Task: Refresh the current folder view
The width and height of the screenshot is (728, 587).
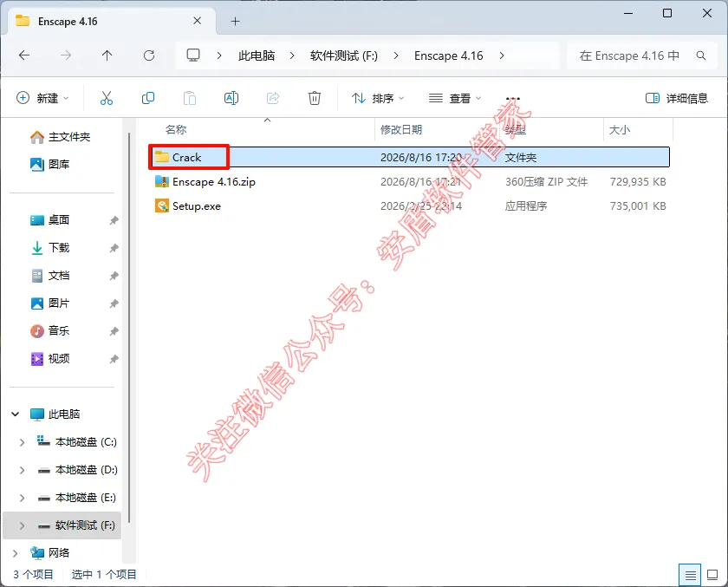Action: click(149, 55)
